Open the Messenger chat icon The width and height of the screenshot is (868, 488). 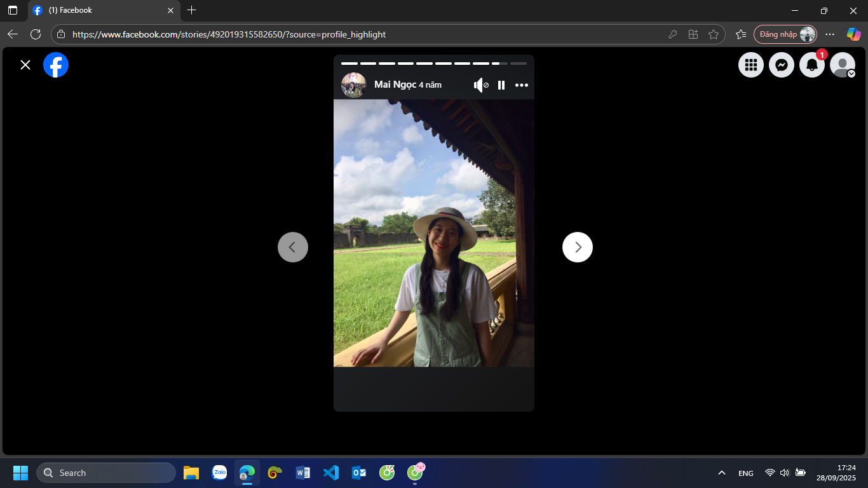pos(782,65)
